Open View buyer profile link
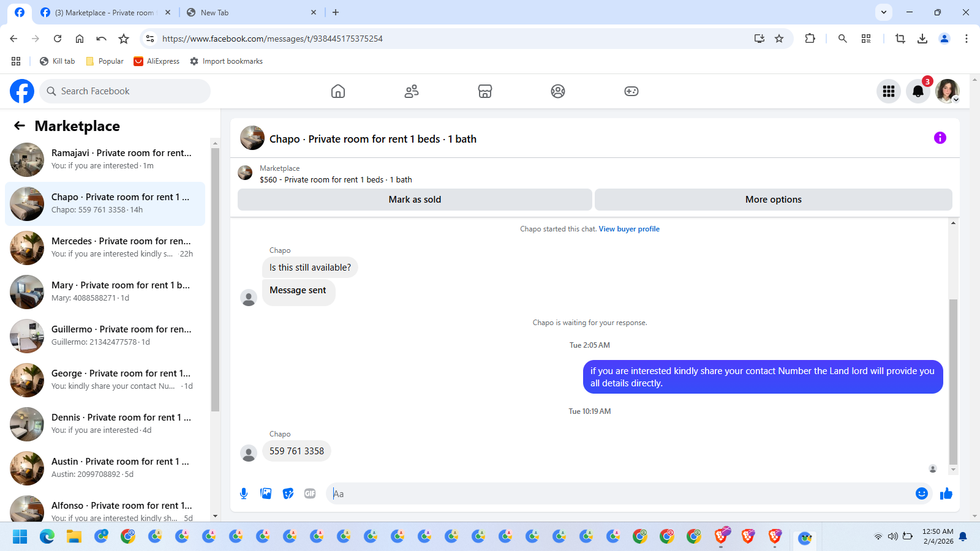Screen dimensions: 980x551 (x=629, y=229)
